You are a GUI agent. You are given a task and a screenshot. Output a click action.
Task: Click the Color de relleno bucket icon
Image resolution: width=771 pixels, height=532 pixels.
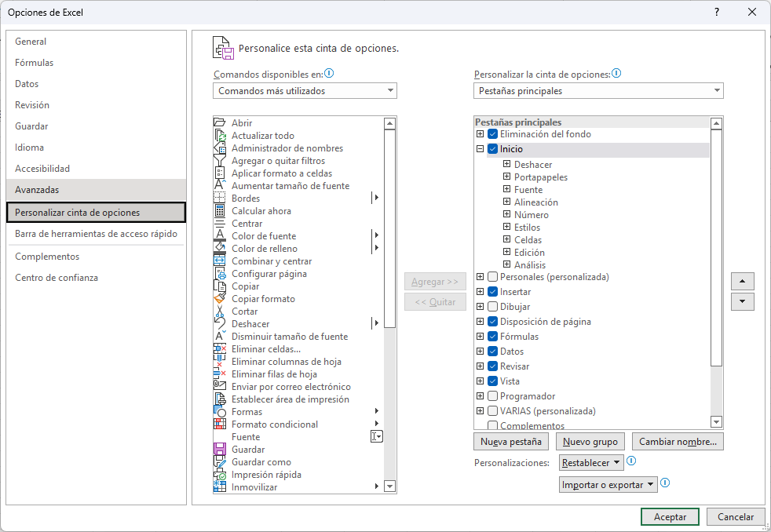tap(219, 248)
